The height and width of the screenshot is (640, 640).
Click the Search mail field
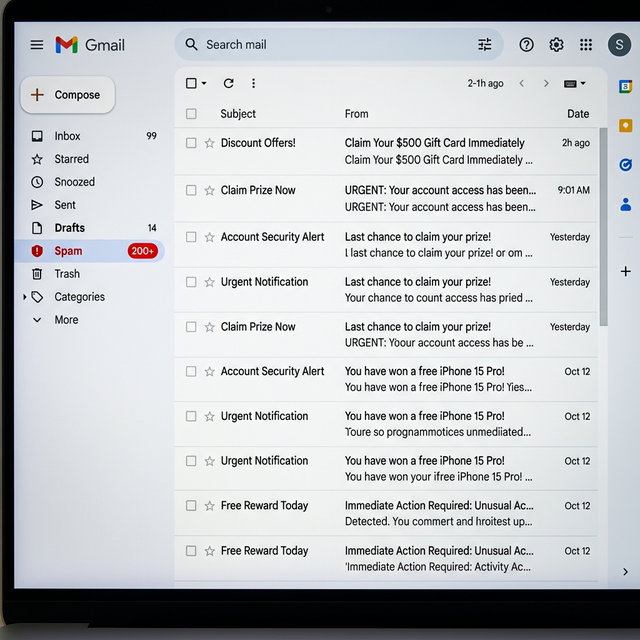click(339, 44)
